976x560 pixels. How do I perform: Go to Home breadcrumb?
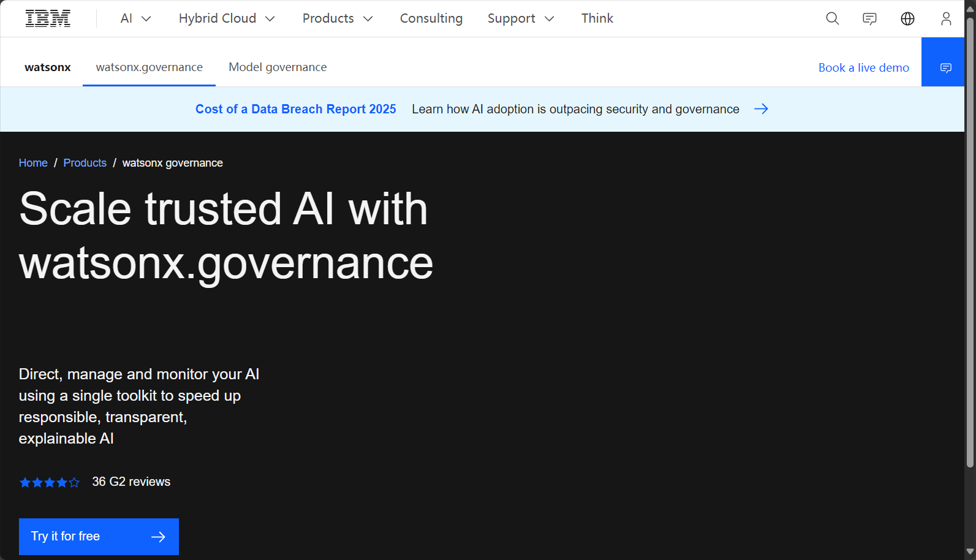[33, 163]
